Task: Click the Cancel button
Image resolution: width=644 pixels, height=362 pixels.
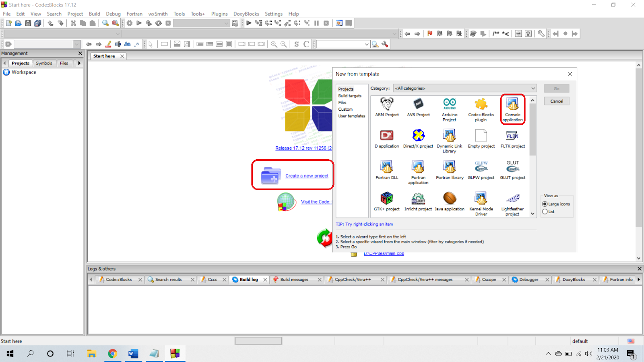Action: coord(557,101)
